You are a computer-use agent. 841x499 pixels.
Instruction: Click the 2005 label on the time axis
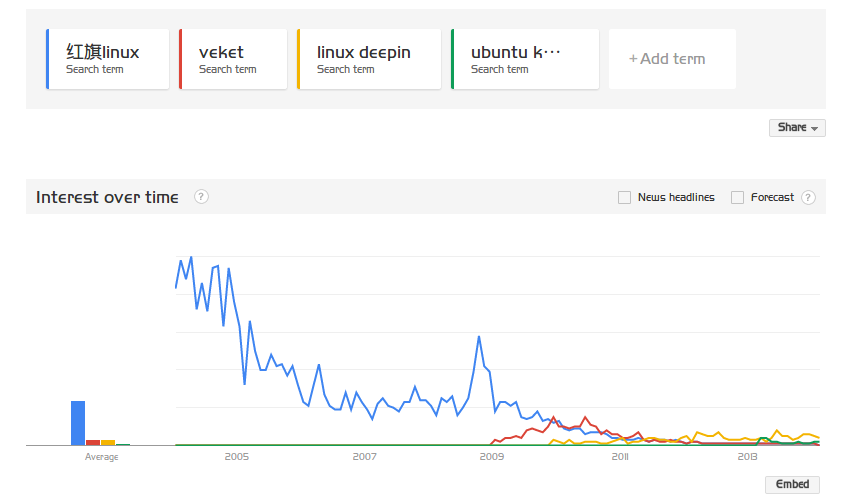(x=237, y=457)
